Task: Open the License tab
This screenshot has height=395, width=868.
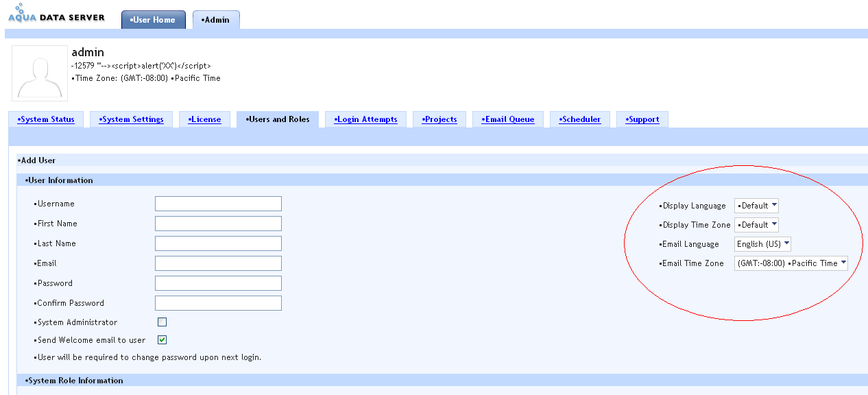Action: [204, 119]
